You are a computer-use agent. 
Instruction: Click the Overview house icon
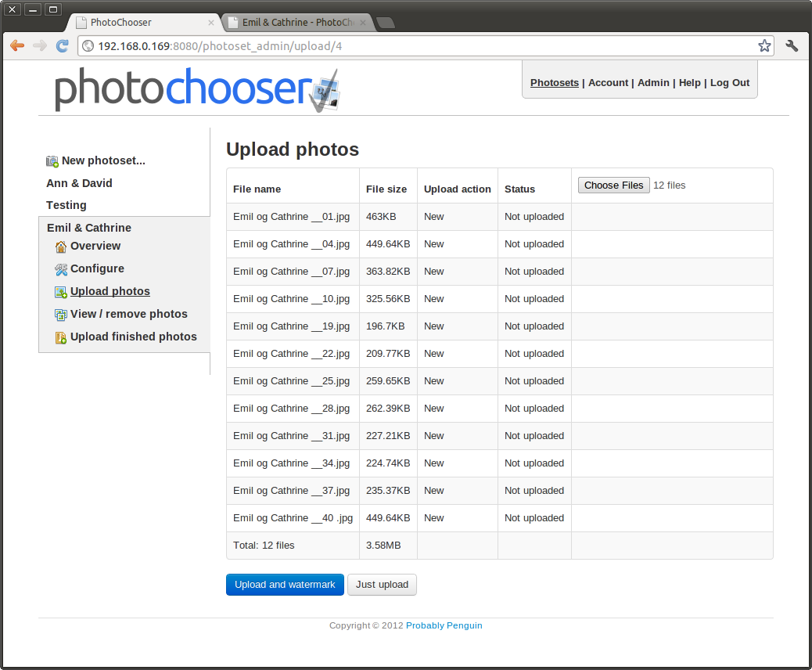61,247
